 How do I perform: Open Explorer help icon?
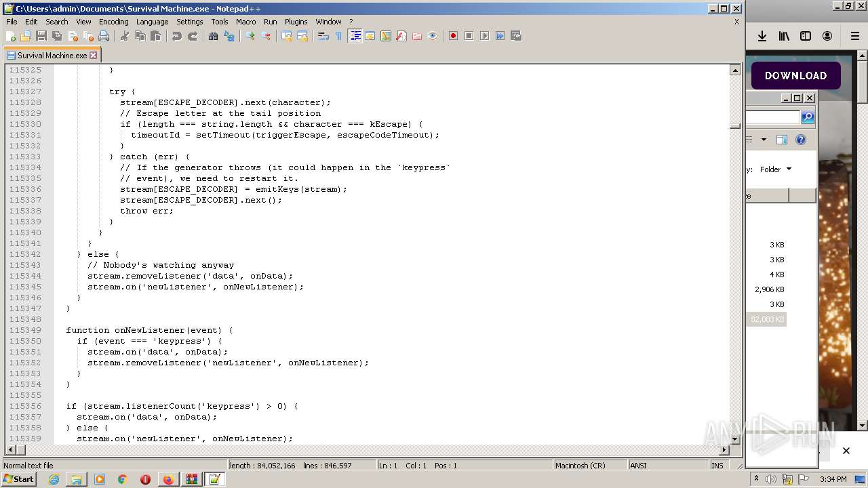(x=801, y=140)
